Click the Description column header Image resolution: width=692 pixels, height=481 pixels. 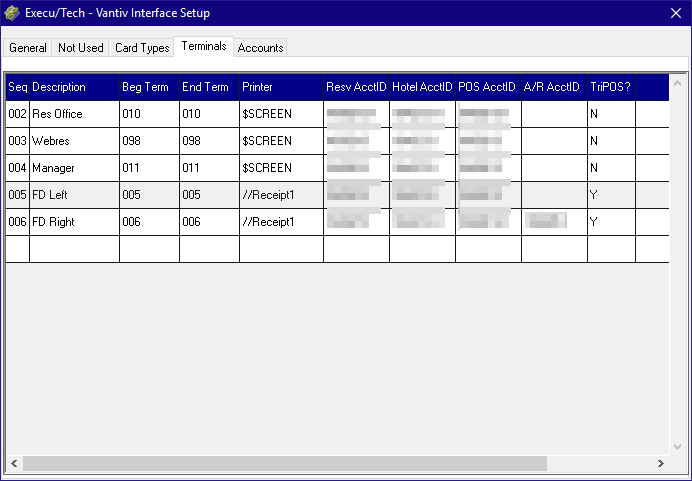click(74, 87)
